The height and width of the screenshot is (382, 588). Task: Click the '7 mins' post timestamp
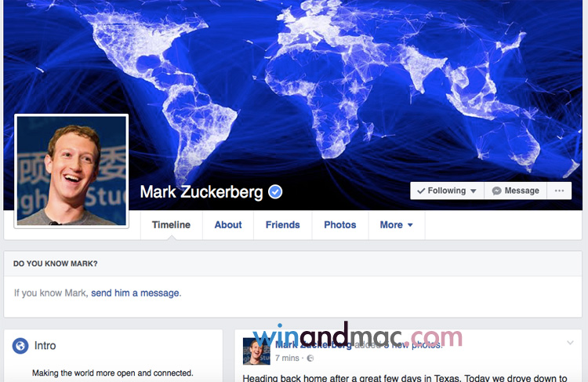coord(287,358)
